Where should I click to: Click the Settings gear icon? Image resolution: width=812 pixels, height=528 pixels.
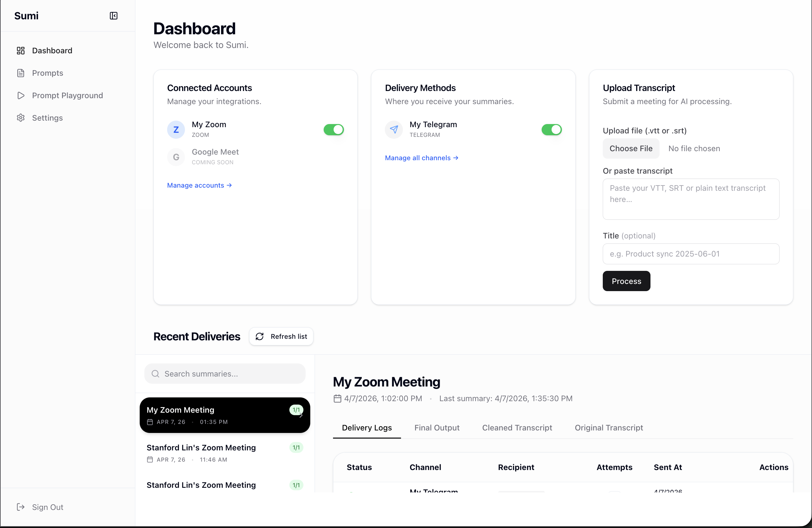[x=21, y=118]
